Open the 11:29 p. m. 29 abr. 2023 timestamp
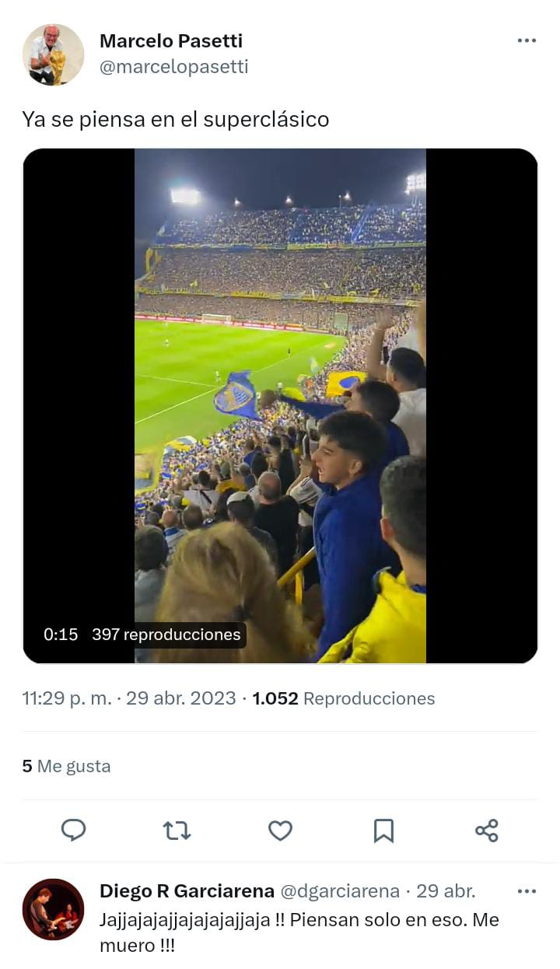The image size is (560, 969). point(128,698)
